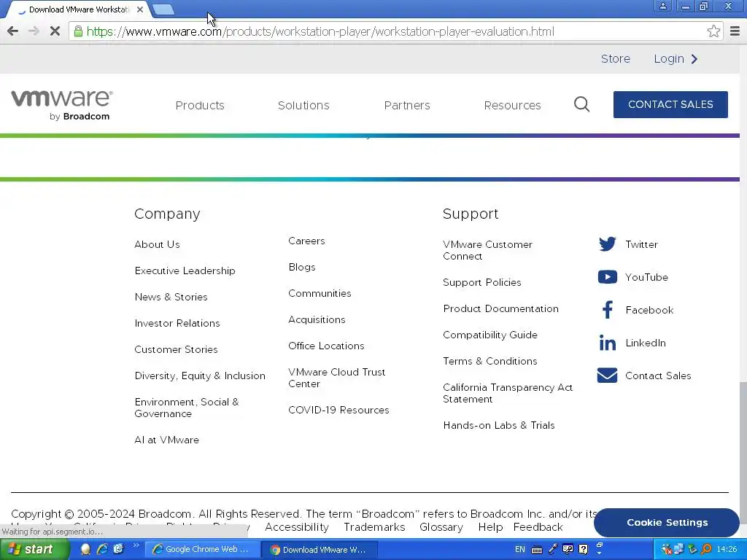Bookmark this page with star icon
This screenshot has height=560, width=747.
coord(713,31)
